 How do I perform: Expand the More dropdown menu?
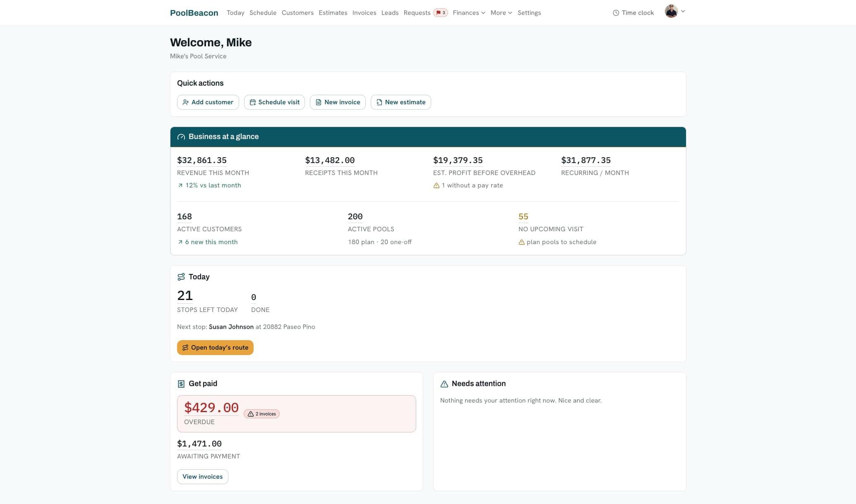[501, 13]
